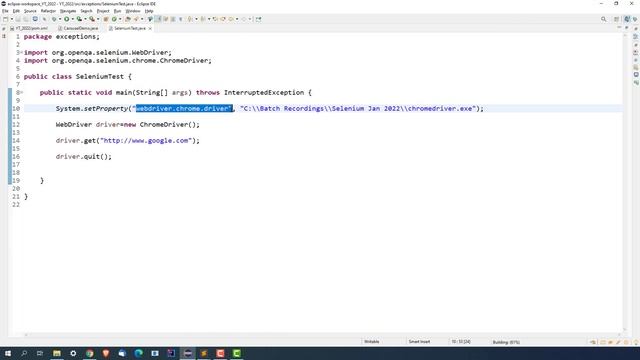Open File Explorer from the taskbar
Image resolution: width=640 pixels, height=360 pixels.
click(x=57, y=353)
